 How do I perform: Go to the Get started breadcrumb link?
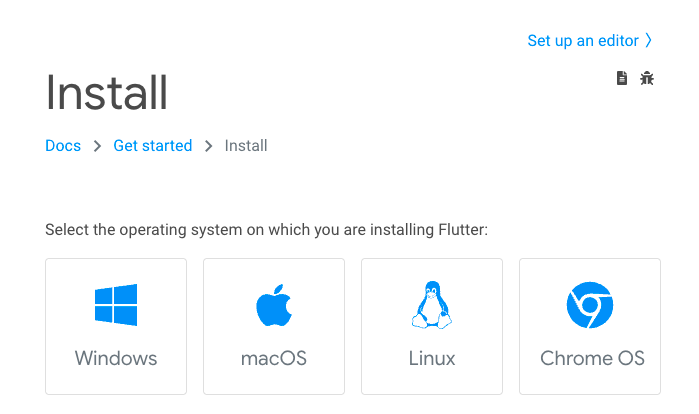pyautogui.click(x=152, y=146)
